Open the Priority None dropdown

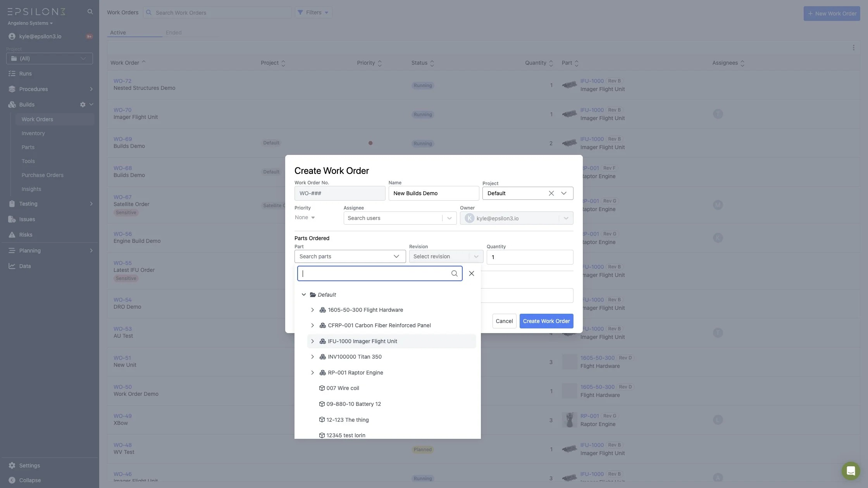pos(305,218)
